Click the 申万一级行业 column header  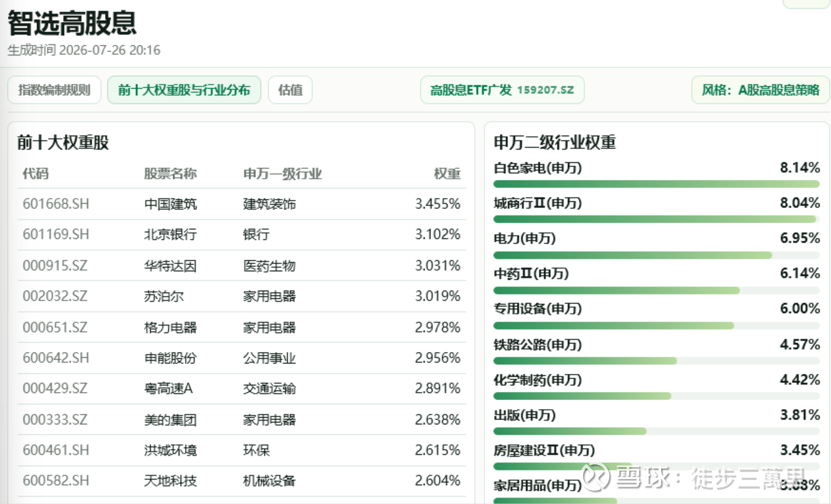282,173
